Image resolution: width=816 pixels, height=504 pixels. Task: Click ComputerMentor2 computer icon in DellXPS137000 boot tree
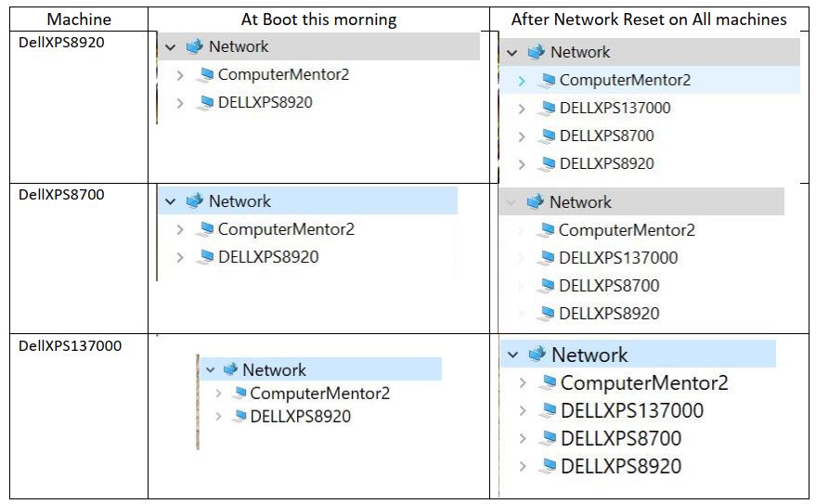tap(239, 394)
